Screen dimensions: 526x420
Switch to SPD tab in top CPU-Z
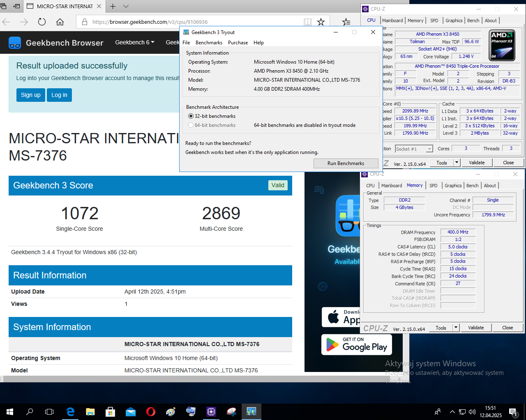434,21
